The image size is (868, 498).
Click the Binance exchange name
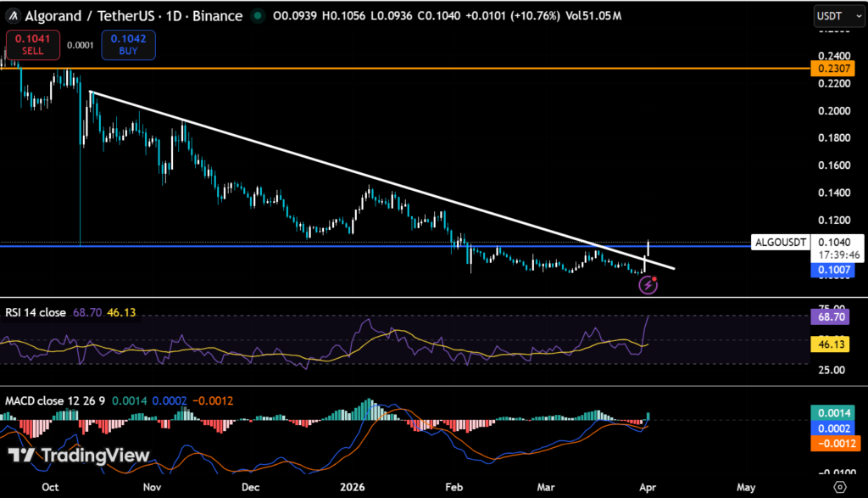219,15
